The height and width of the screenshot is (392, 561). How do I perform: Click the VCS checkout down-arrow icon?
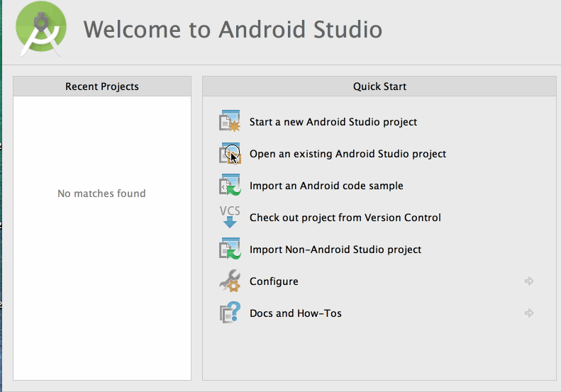coord(230,218)
